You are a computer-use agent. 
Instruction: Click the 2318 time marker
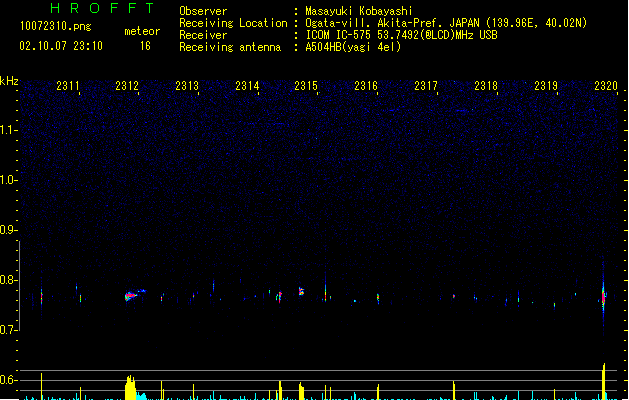point(486,86)
